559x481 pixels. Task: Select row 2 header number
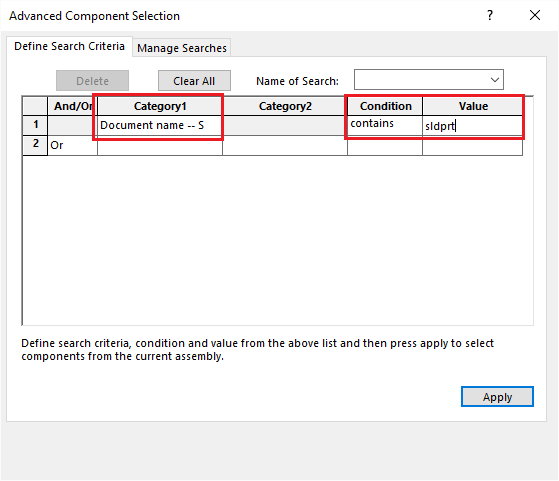tap(35, 145)
